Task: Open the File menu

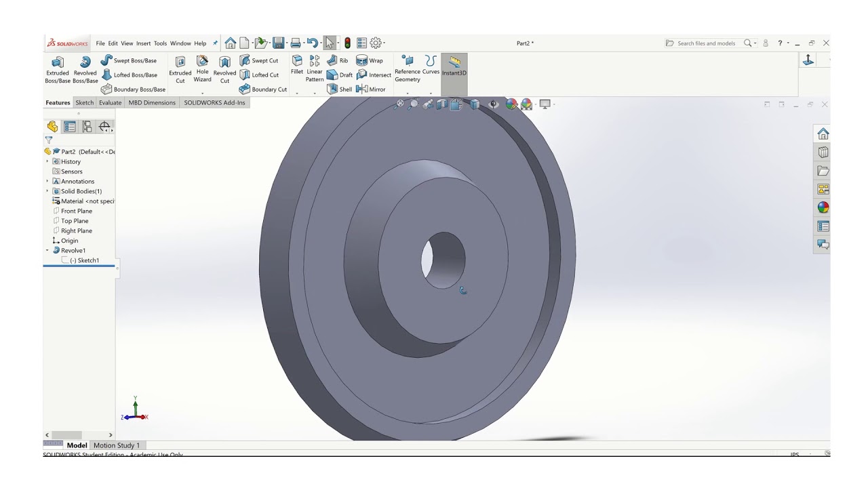Action: click(x=100, y=43)
